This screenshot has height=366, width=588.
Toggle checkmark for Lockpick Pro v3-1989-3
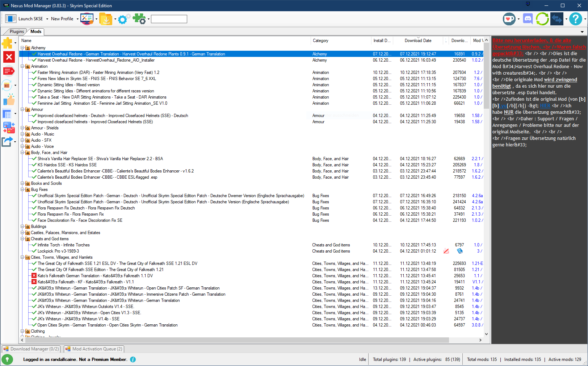coord(34,251)
